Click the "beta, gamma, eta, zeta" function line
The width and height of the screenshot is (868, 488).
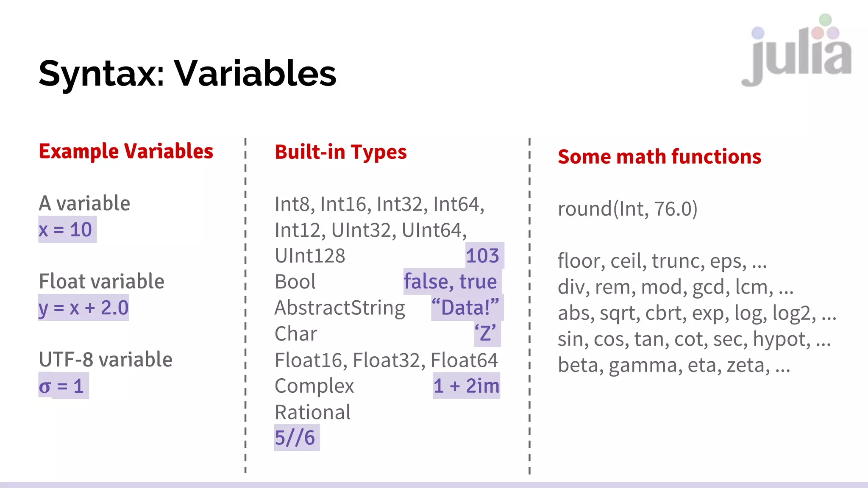point(674,365)
